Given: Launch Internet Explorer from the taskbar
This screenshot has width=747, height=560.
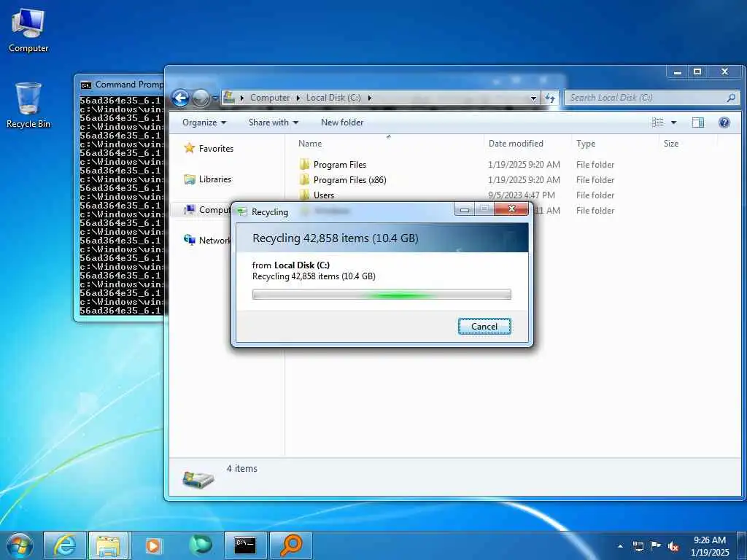Looking at the screenshot, I should (64, 545).
